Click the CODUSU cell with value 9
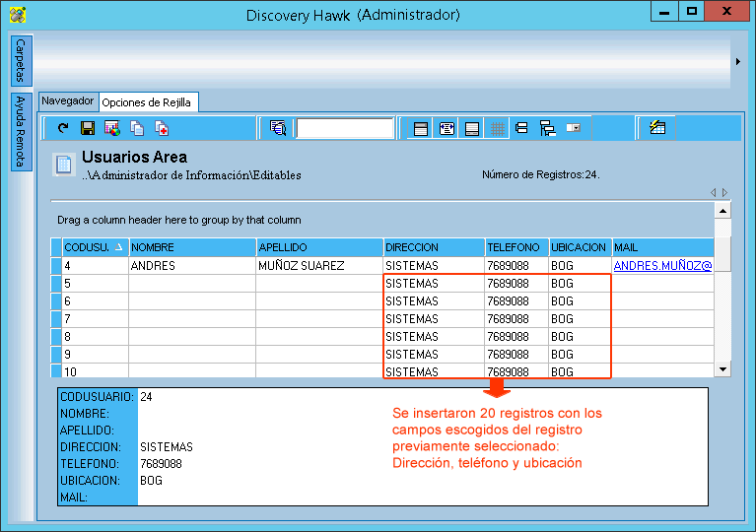 point(96,355)
